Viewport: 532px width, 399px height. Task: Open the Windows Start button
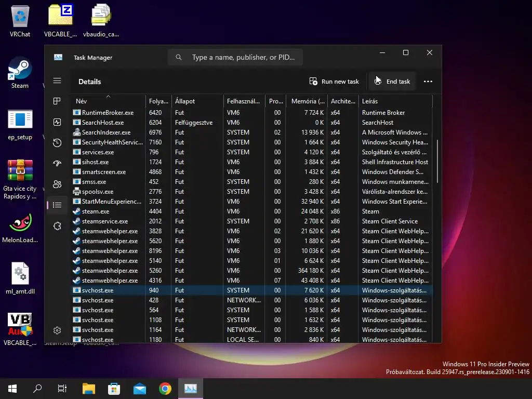pyautogui.click(x=12, y=389)
